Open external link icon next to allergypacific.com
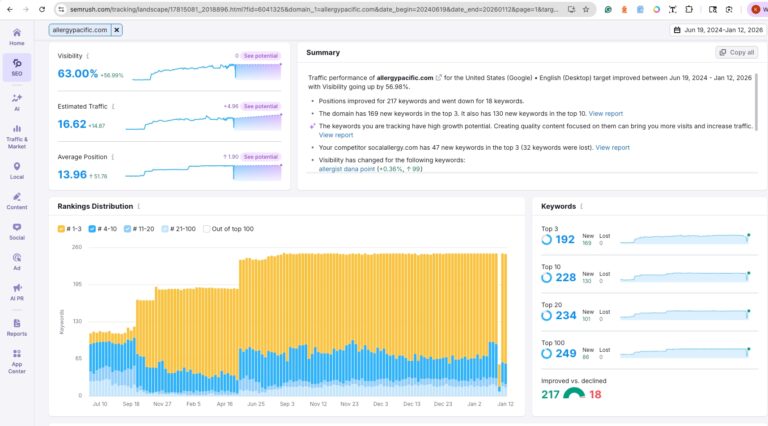768x426 pixels. [439, 77]
